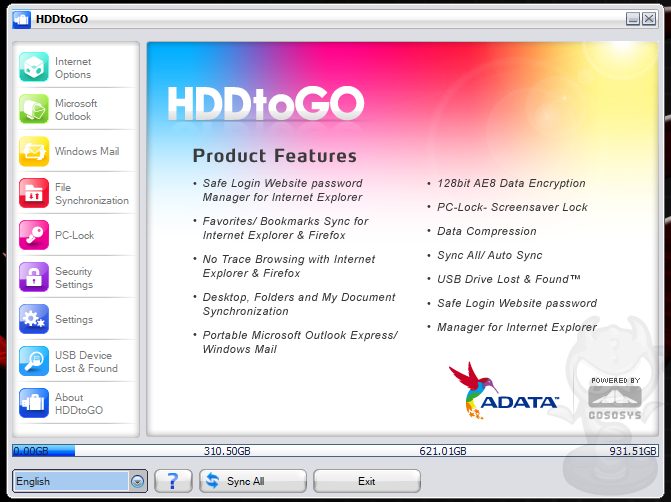Click the English language combo box field

click(x=80, y=481)
